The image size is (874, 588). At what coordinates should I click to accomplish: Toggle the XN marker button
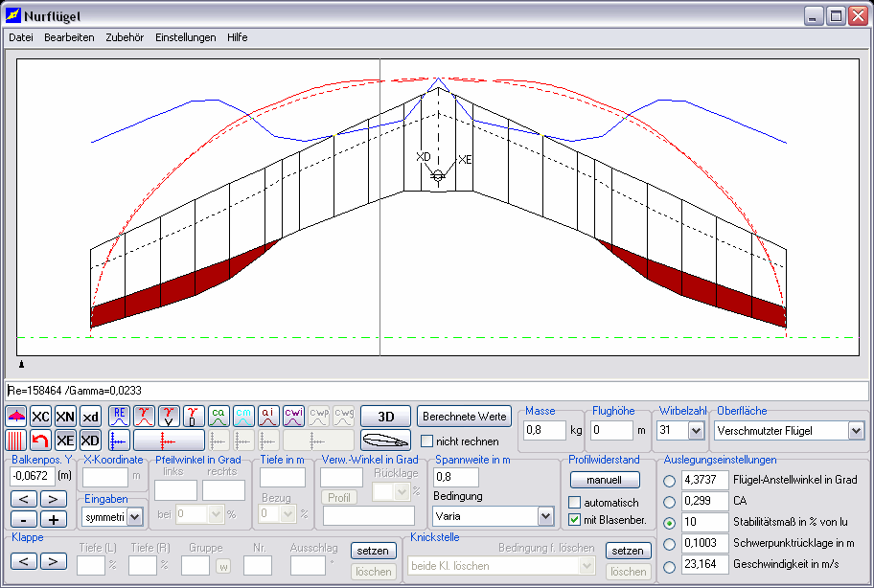pyautogui.click(x=65, y=417)
